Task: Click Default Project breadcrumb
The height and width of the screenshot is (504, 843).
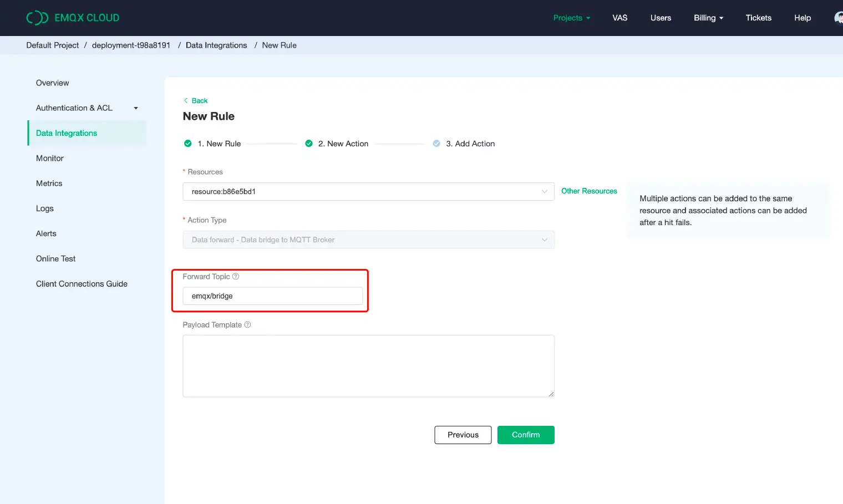Action: click(x=53, y=45)
